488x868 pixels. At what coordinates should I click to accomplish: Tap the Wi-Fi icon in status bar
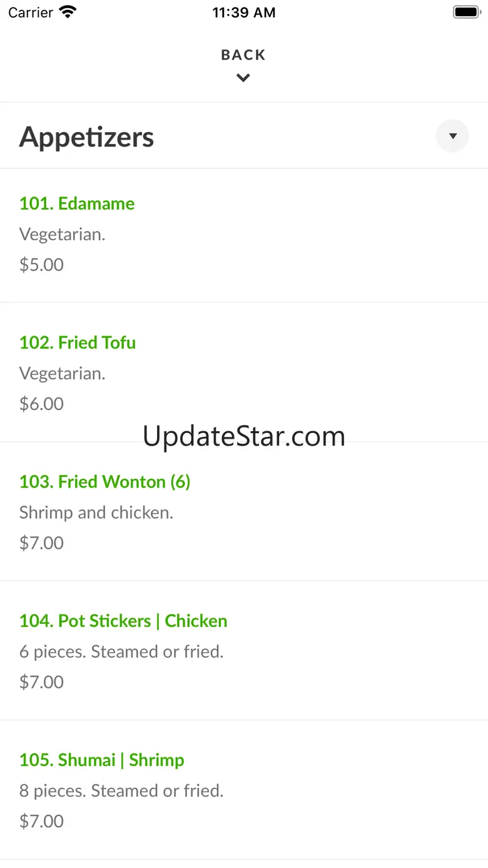[67, 12]
